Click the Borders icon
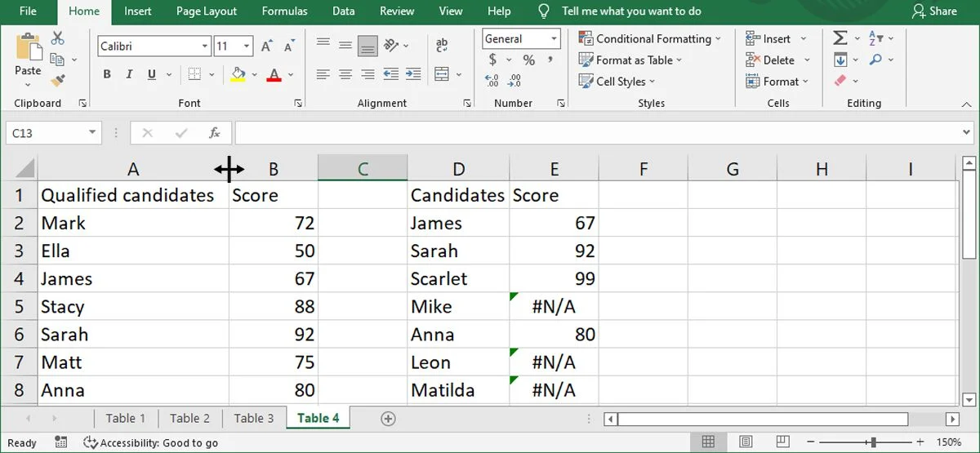 pyautogui.click(x=193, y=74)
